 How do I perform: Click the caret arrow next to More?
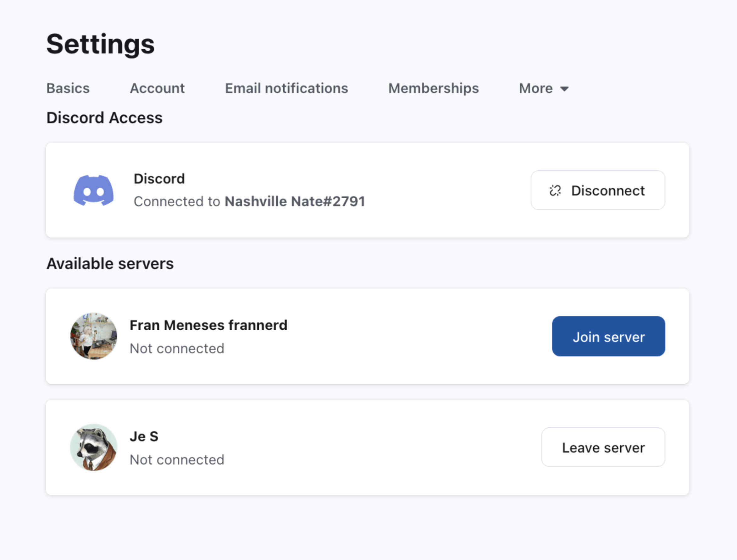point(564,89)
